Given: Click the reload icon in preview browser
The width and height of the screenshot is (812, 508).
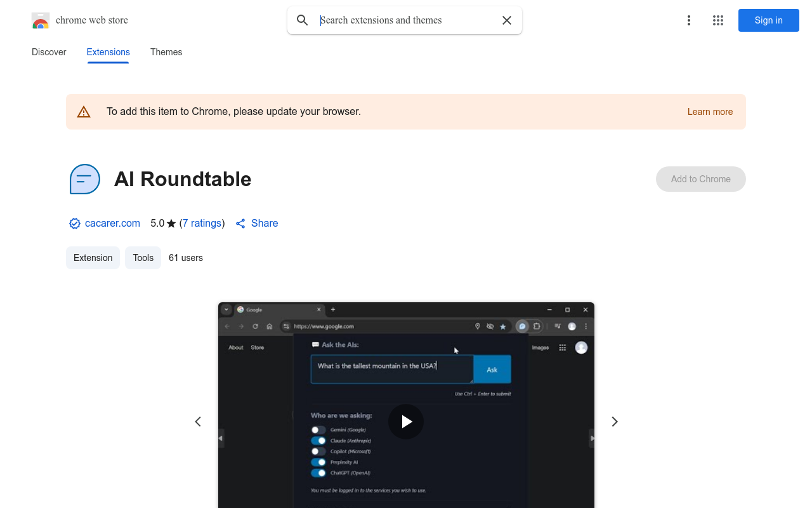Looking at the screenshot, I should coord(255,326).
